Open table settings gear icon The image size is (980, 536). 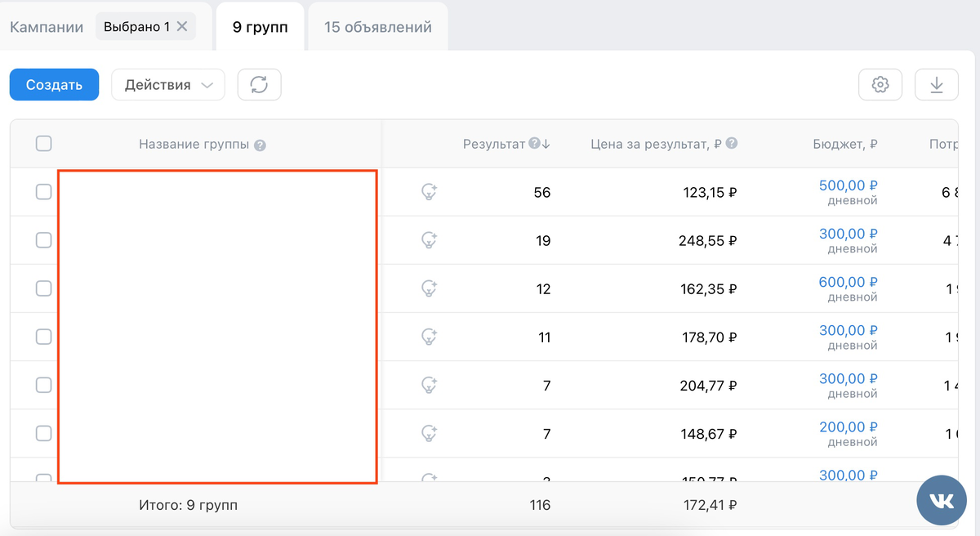click(x=880, y=85)
